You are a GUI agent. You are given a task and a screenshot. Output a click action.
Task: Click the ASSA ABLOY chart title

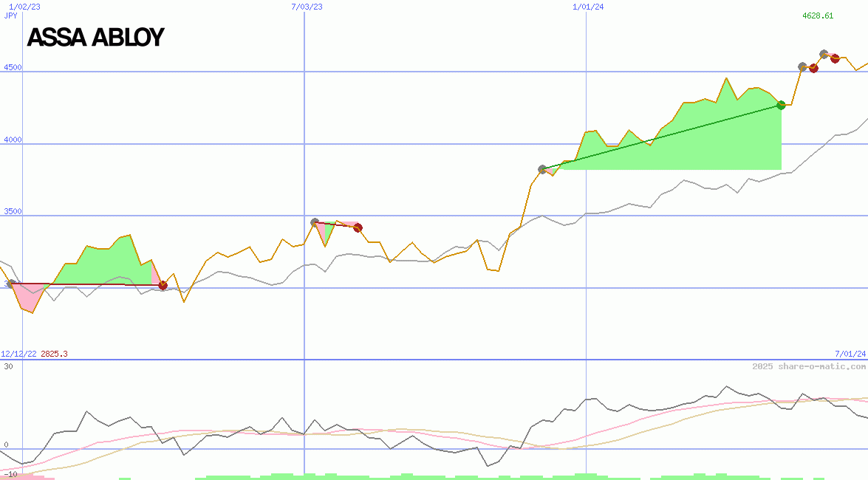pos(95,38)
